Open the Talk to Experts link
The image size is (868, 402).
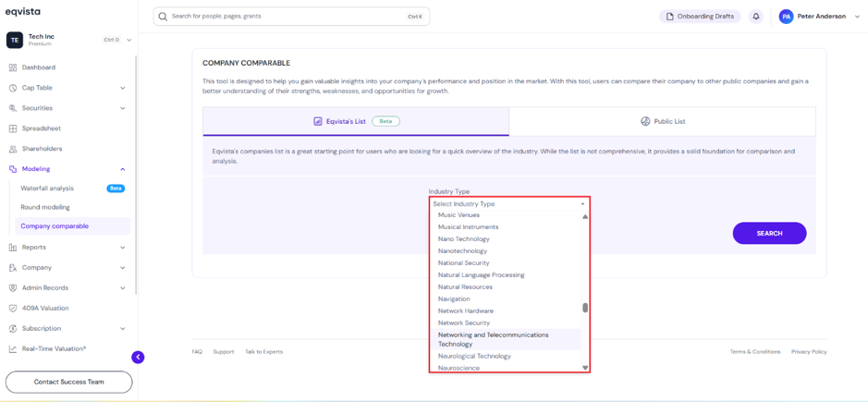tap(263, 351)
